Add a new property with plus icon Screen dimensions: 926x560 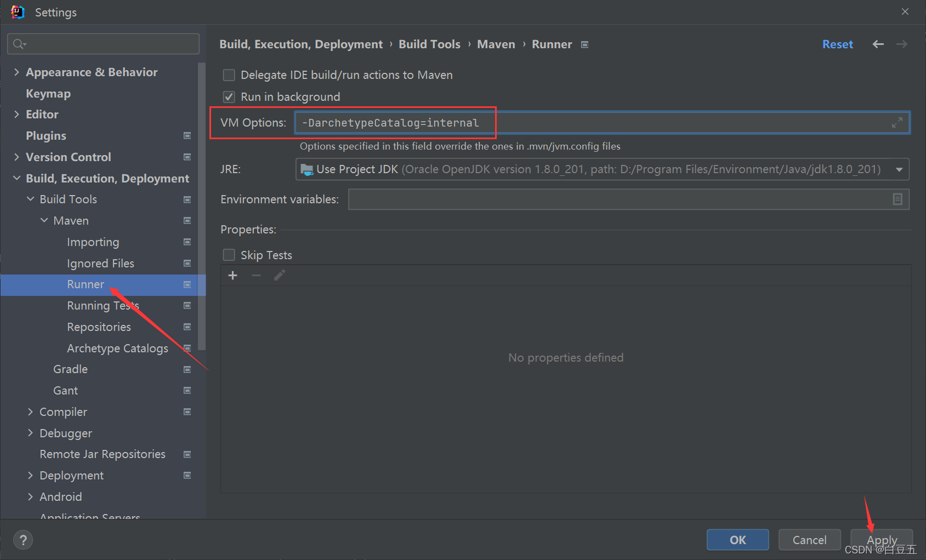click(232, 275)
